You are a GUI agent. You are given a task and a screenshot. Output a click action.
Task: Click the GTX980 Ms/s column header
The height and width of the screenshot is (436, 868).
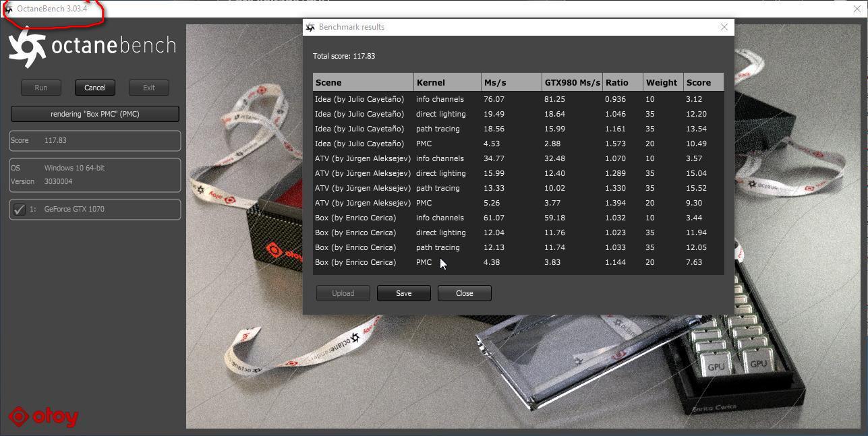pos(573,82)
